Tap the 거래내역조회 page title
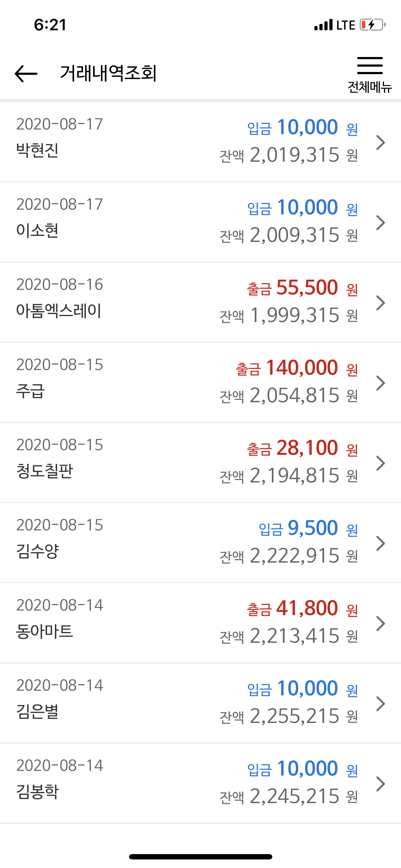This screenshot has height=868, width=401. pos(108,73)
